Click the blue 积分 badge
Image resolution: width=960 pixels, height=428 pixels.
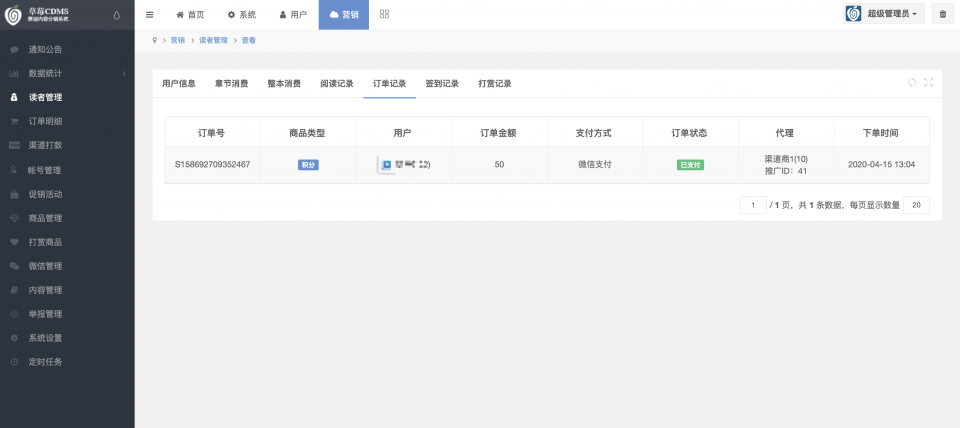tap(308, 165)
